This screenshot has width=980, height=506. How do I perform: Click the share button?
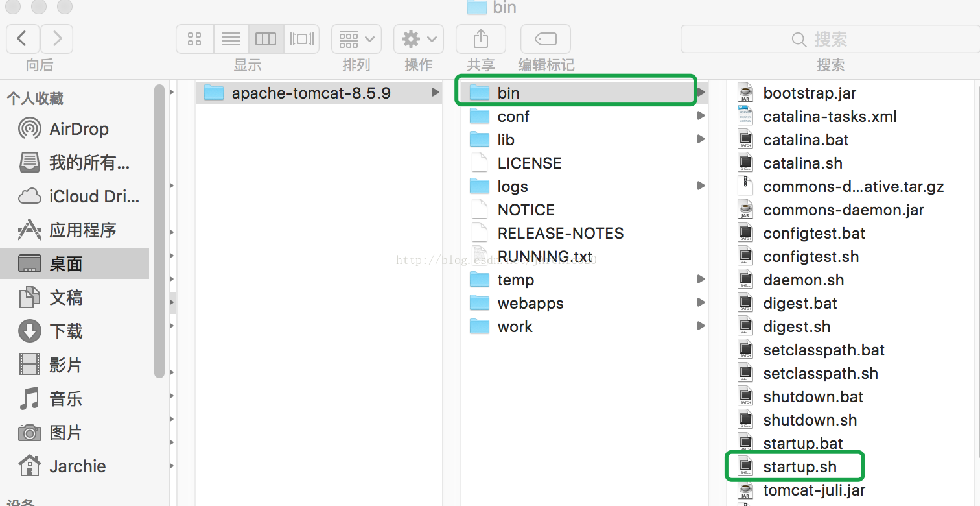click(481, 39)
